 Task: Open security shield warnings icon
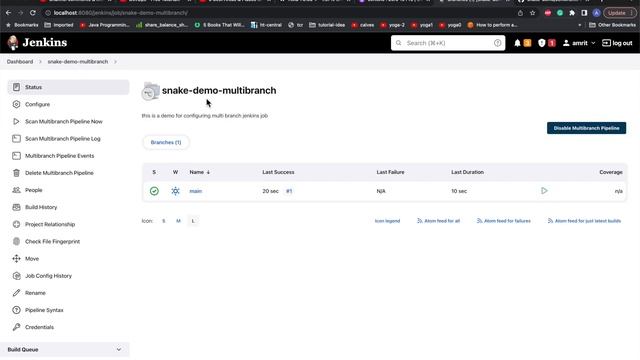point(542,43)
